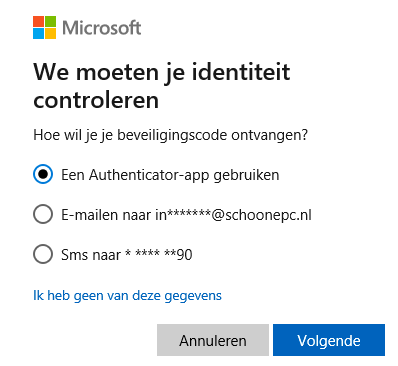Cancel with the Annuleren button
The height and width of the screenshot is (366, 398).
[x=213, y=340]
